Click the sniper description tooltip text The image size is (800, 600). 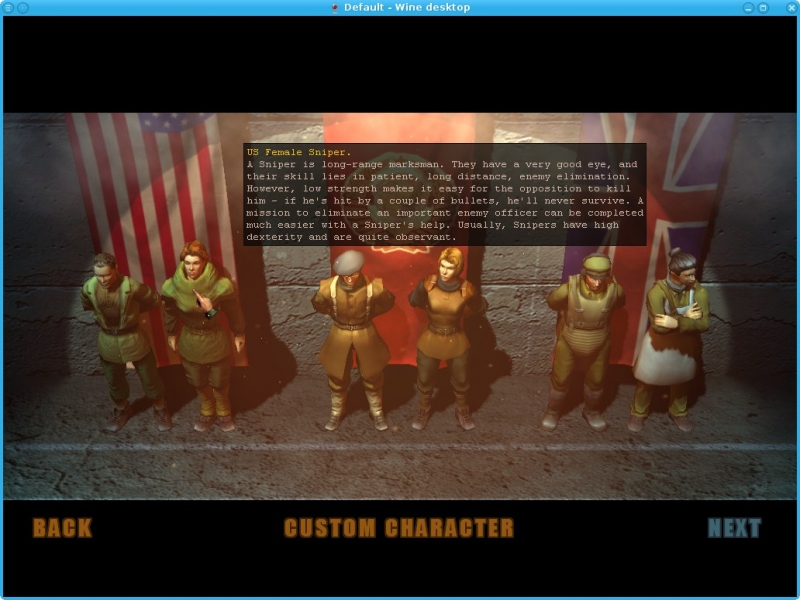(445, 200)
